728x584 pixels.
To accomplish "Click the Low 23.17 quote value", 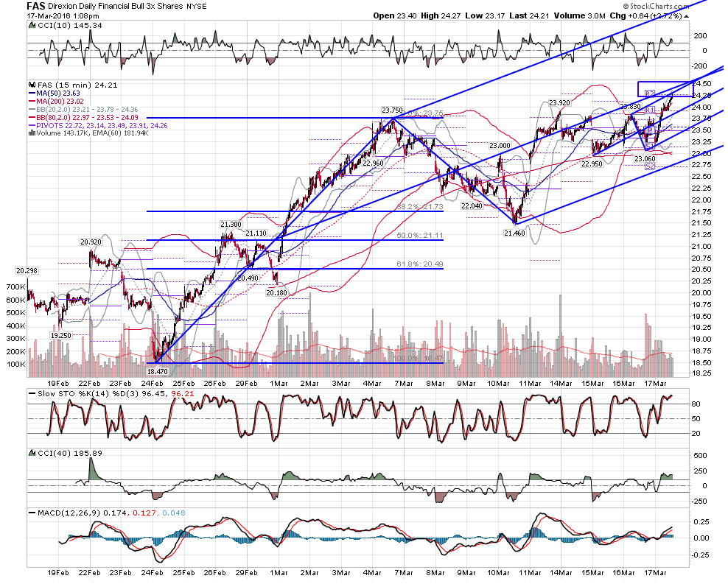I will click(x=485, y=15).
